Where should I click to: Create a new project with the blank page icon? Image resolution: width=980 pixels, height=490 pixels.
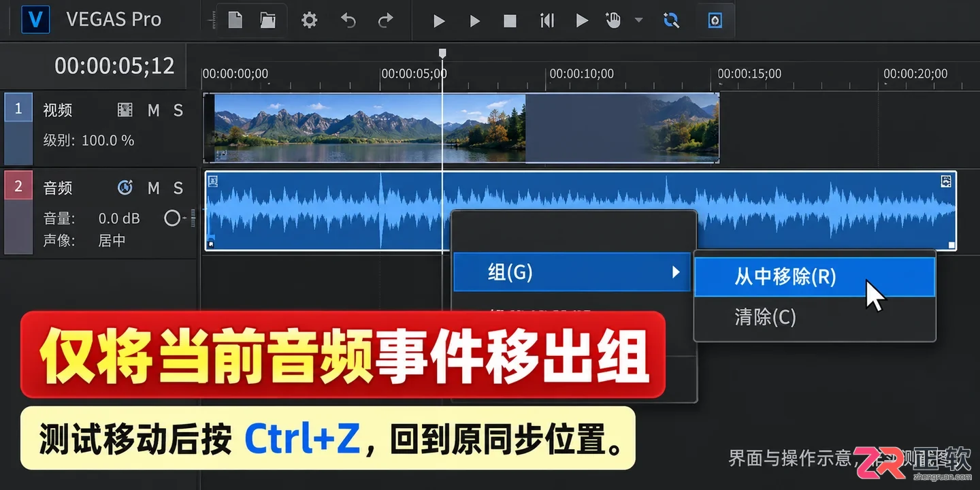point(235,20)
